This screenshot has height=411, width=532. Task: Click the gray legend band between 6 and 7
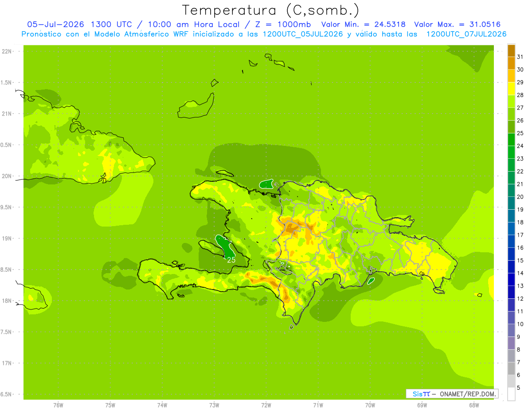pyautogui.click(x=511, y=368)
